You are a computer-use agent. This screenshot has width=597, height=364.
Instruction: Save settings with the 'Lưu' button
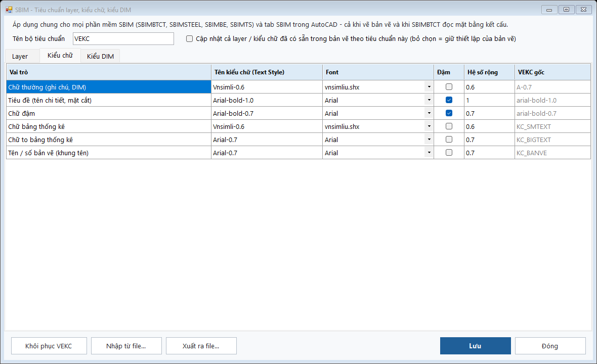coord(475,346)
